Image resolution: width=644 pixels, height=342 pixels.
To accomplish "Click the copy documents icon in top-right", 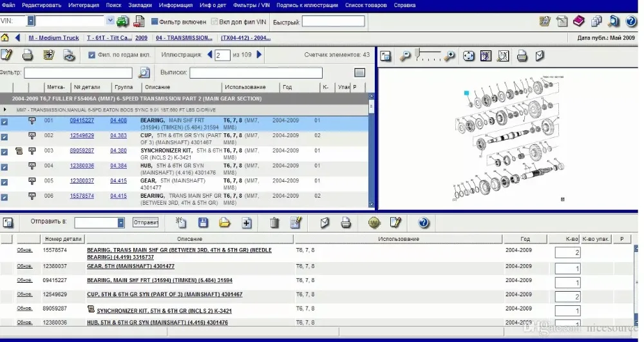I will tap(596, 21).
